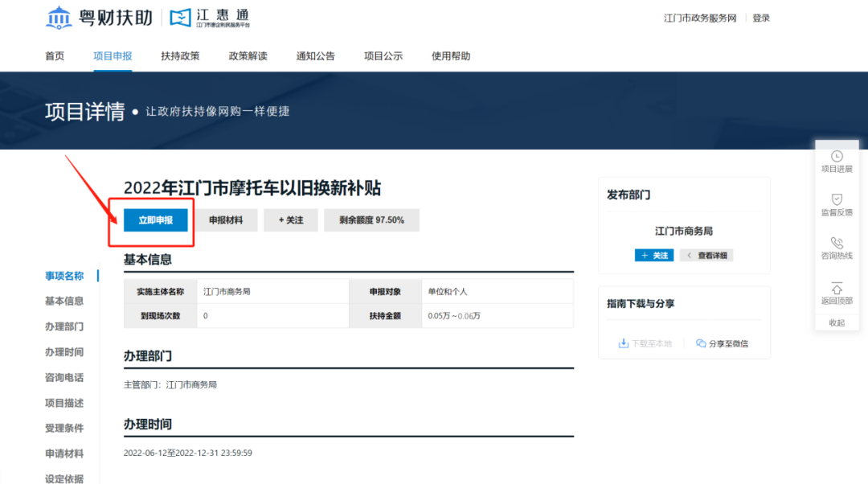Toggle the + 关注 project button
The width and height of the screenshot is (868, 484).
pos(290,220)
